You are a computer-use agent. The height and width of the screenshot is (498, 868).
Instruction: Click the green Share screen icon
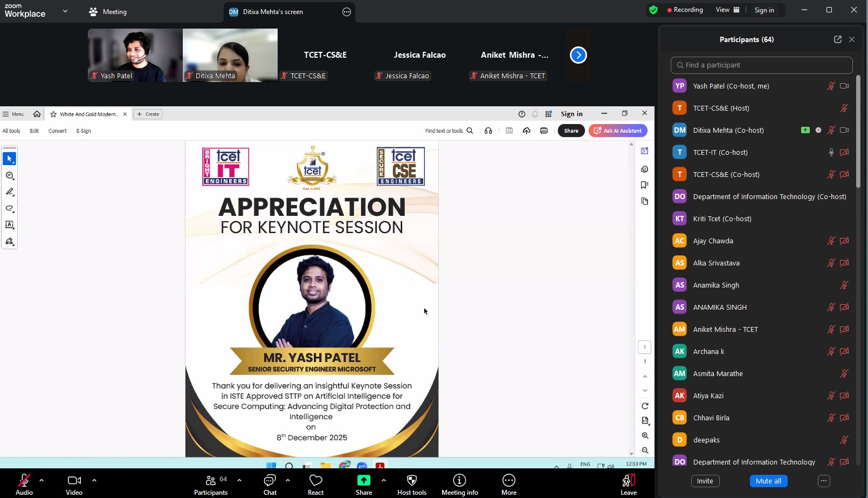tap(364, 480)
